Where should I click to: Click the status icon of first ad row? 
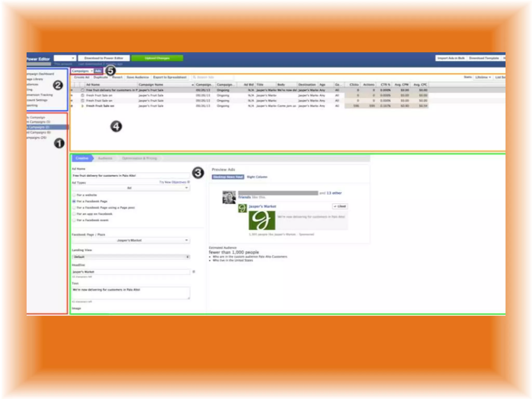click(82, 90)
